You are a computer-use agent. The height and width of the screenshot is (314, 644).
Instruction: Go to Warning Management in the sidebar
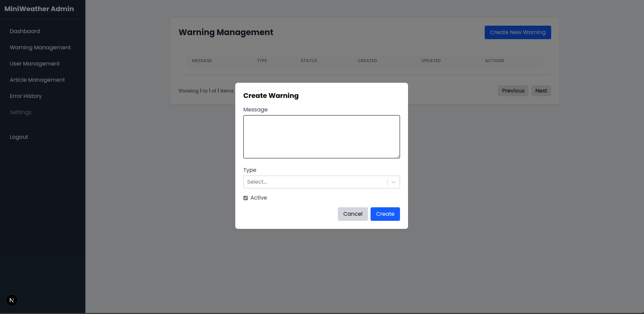pyautogui.click(x=40, y=47)
